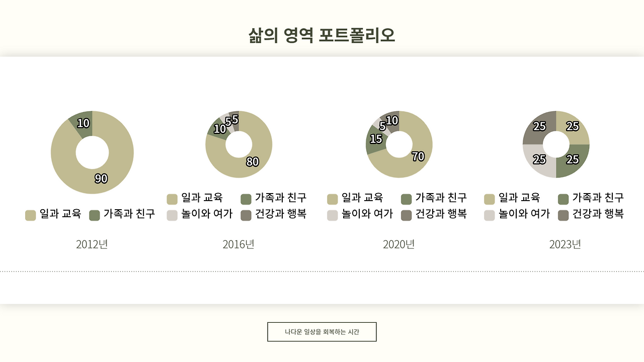Toggle 일과 교육 legend swatch under 2012년 chart
The width and height of the screenshot is (644, 362).
pos(31,215)
